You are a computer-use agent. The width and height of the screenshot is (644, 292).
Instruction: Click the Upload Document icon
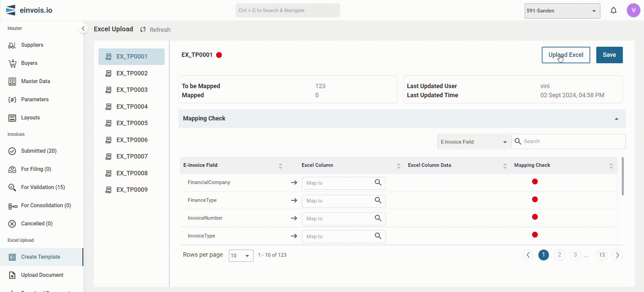pyautogui.click(x=12, y=275)
